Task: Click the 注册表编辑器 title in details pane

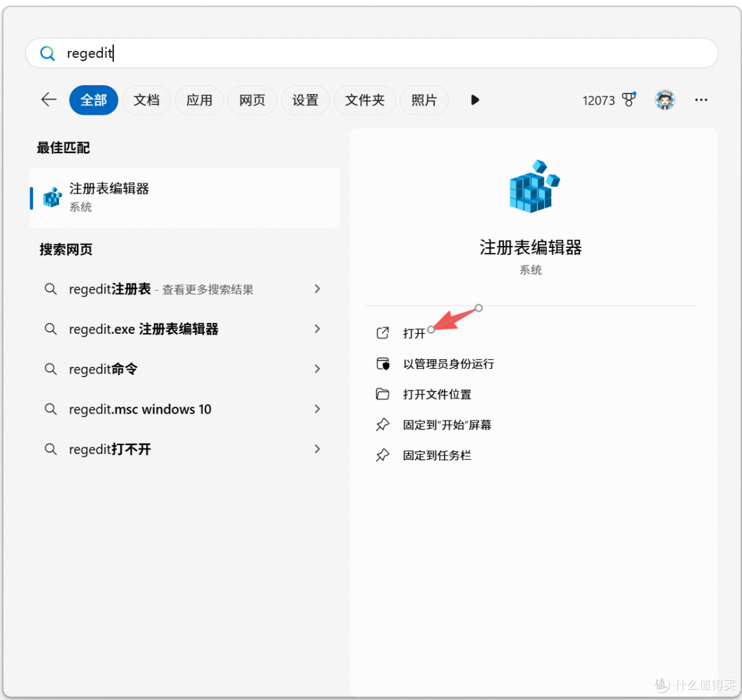Action: pos(531,247)
